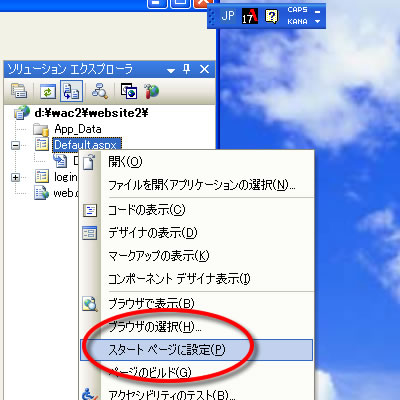Click the IME help icon in language bar
Screen dimensions: 400x400
(x=271, y=16)
